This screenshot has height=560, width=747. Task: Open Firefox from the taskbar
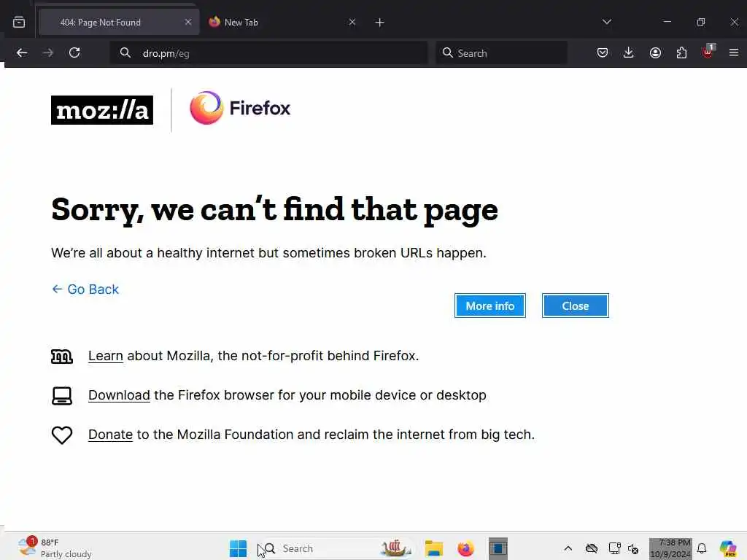(465, 548)
